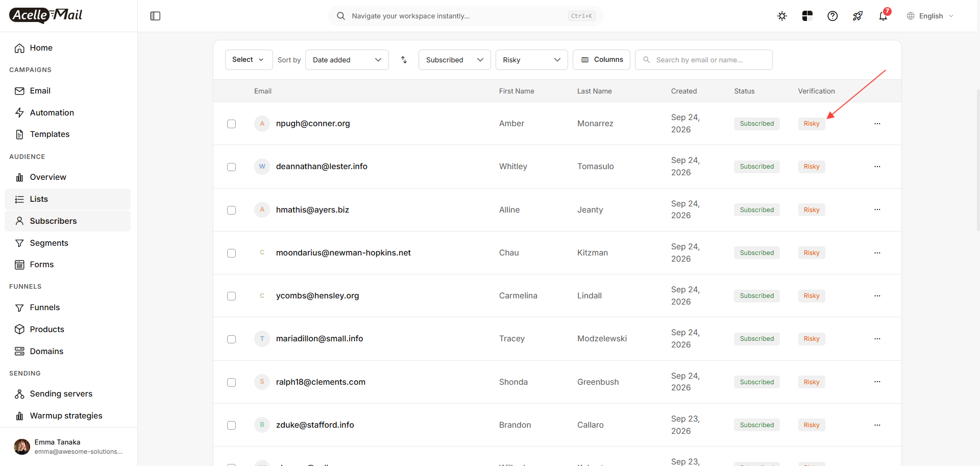The height and width of the screenshot is (466, 980).
Task: Open row actions for deannathan@lester.info
Action: (x=877, y=167)
